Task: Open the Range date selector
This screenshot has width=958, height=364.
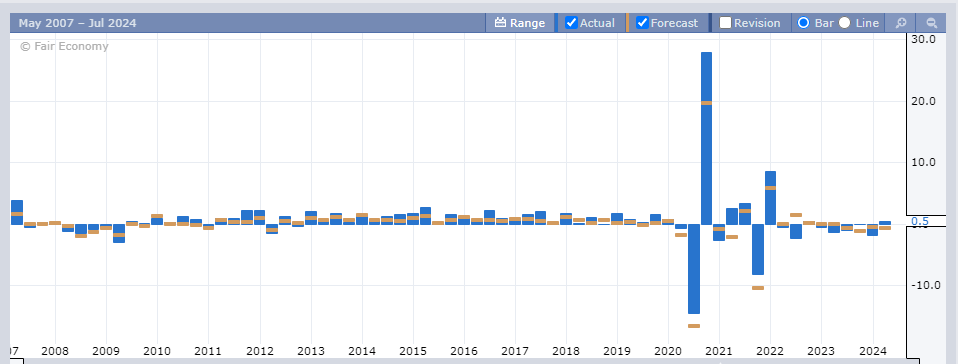Action: [519, 23]
